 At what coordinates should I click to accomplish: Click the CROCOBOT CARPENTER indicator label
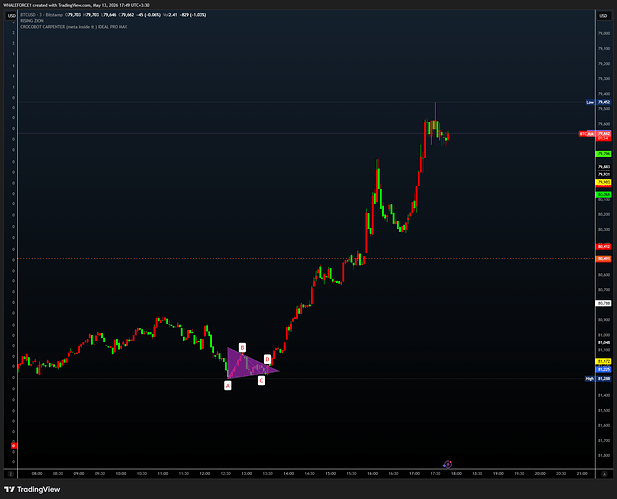point(74,27)
